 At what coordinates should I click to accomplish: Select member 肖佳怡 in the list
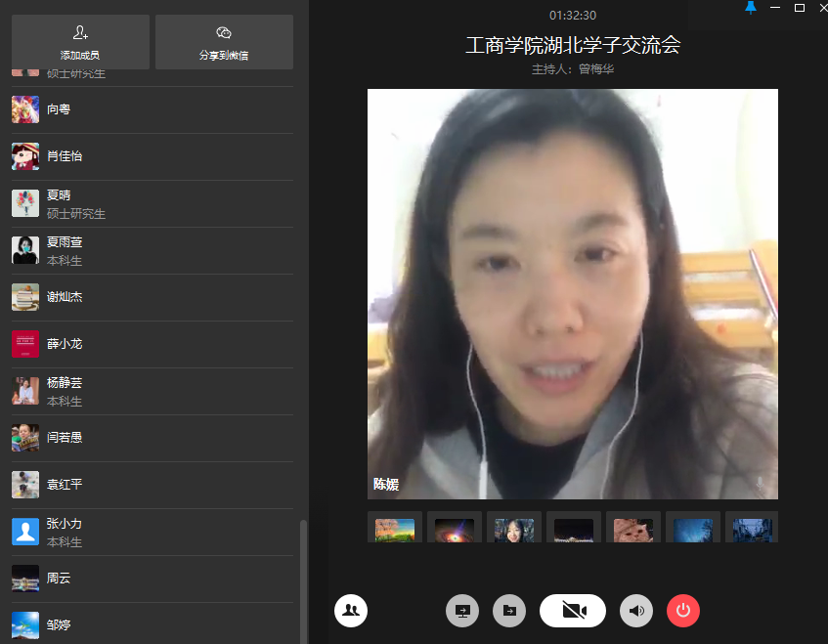pyautogui.click(x=65, y=156)
